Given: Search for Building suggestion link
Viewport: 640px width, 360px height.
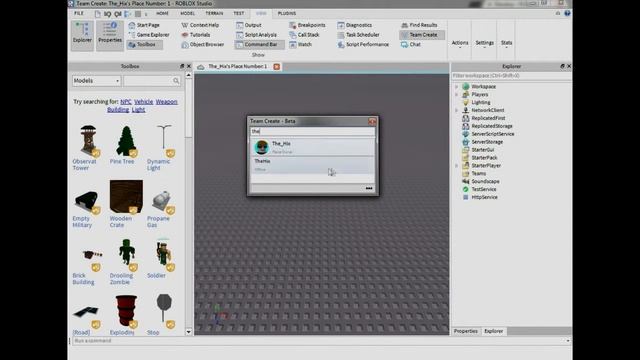Looking at the screenshot, I should point(118,110).
